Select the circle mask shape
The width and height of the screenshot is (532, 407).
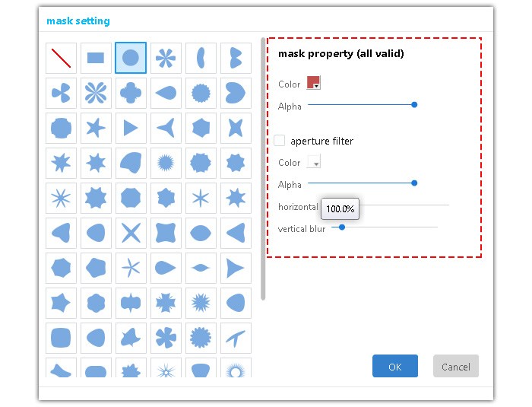(x=131, y=58)
